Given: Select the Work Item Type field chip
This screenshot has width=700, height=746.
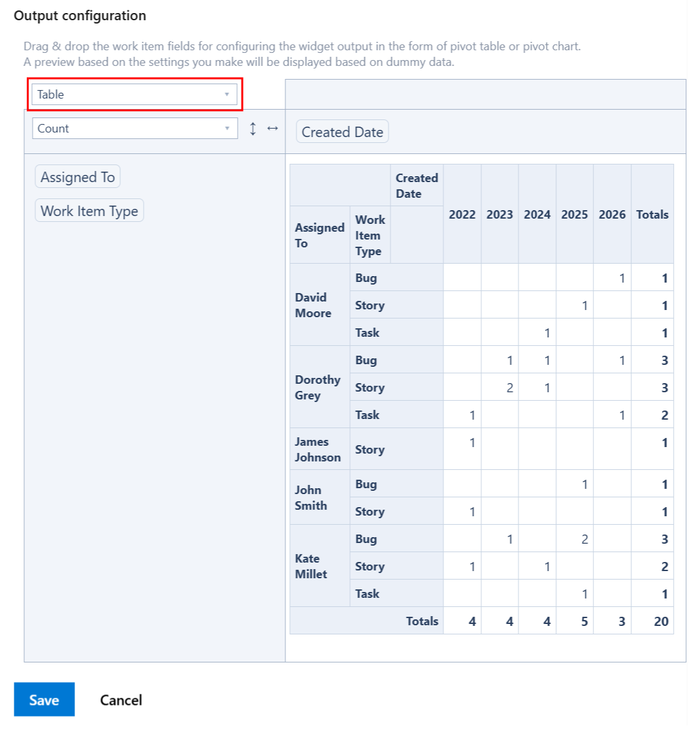Looking at the screenshot, I should [89, 210].
